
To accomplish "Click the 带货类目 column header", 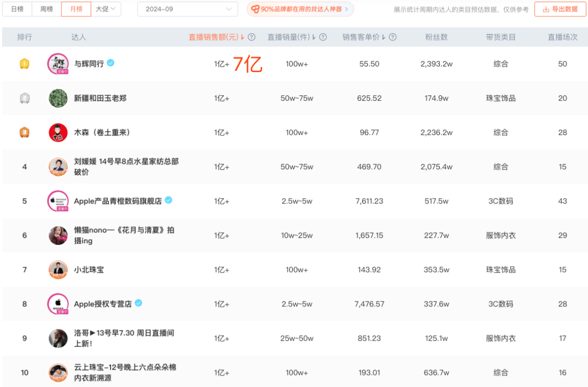I will point(501,37).
